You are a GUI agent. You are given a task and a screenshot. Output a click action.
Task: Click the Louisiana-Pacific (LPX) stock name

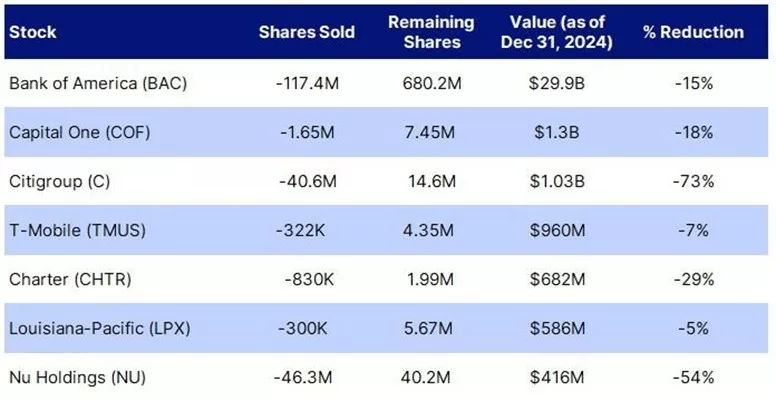(x=99, y=328)
